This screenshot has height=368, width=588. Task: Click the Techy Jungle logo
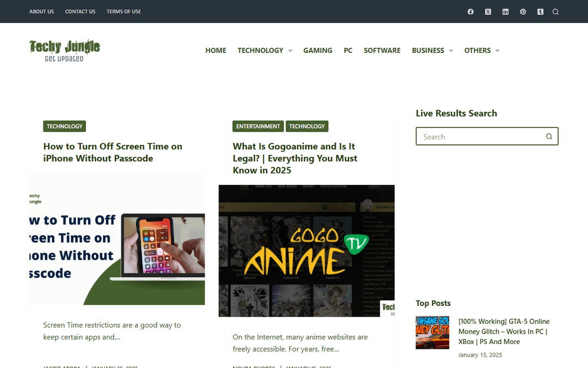64,50
